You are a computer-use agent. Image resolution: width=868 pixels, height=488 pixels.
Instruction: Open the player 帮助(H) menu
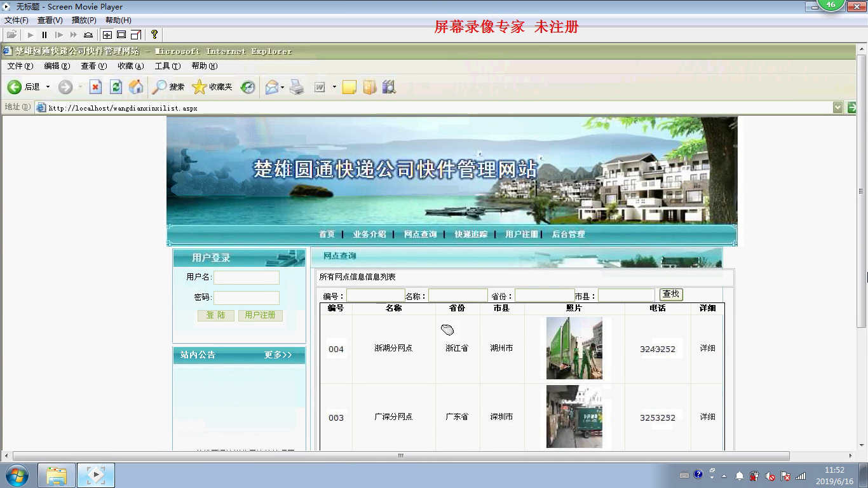point(118,20)
